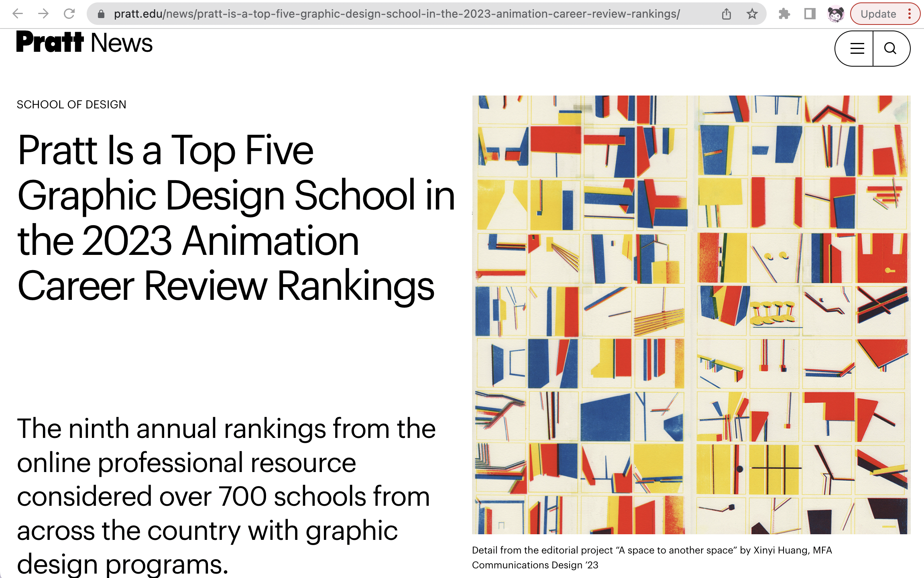924x578 pixels.
Task: Click the browser forward arrow
Action: 43,14
